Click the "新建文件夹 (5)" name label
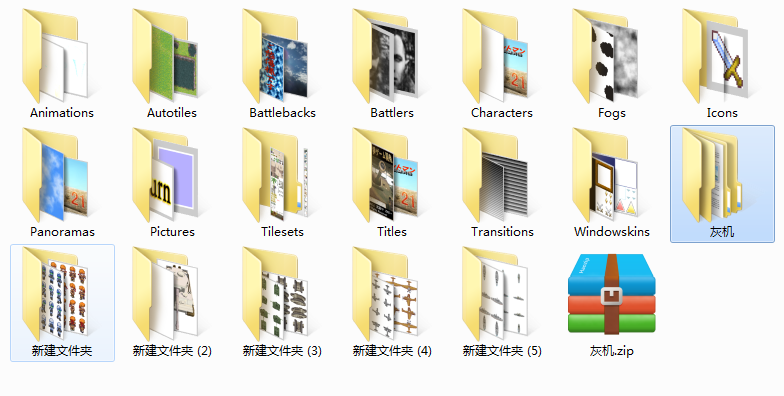The height and width of the screenshot is (396, 784). pos(502,351)
